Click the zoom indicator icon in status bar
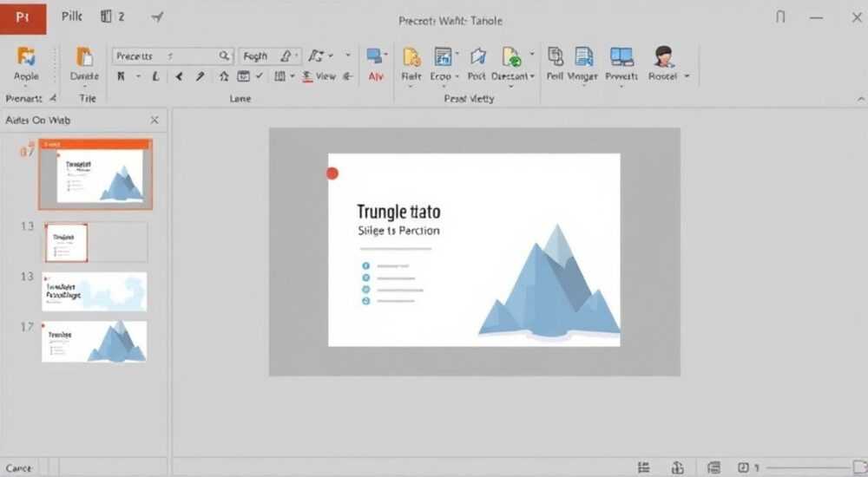The height and width of the screenshot is (477, 868). coord(743,467)
